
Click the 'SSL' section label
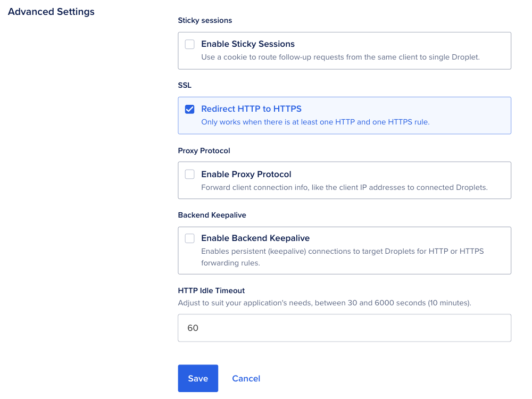(185, 85)
